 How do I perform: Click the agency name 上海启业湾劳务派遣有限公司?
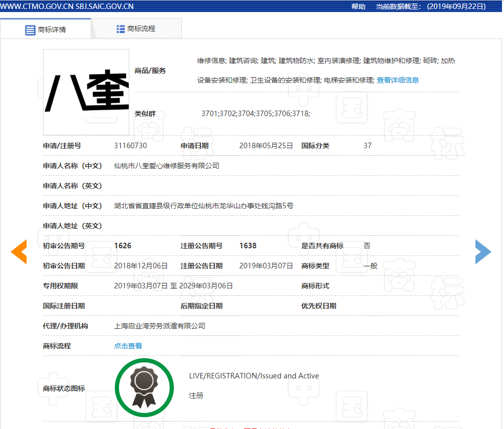tap(159, 326)
